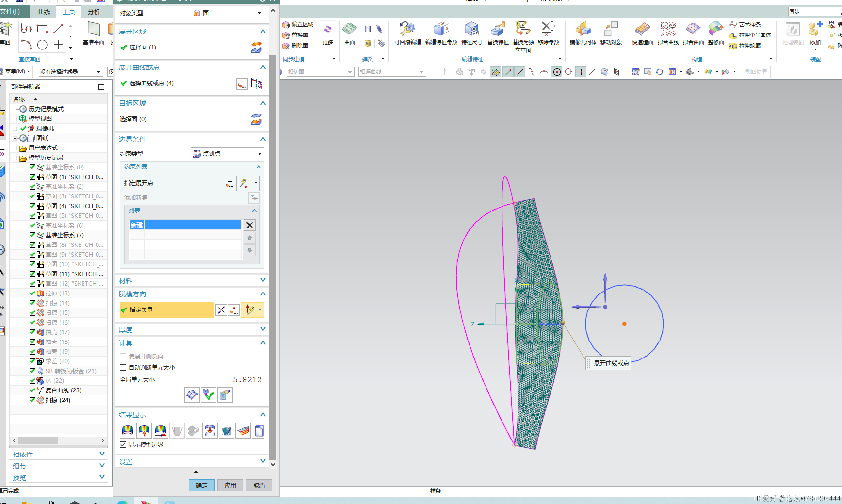Screen dimensions: 842x504
Task: Open the 没有选择过滤器 dropdown
Action: (71, 72)
